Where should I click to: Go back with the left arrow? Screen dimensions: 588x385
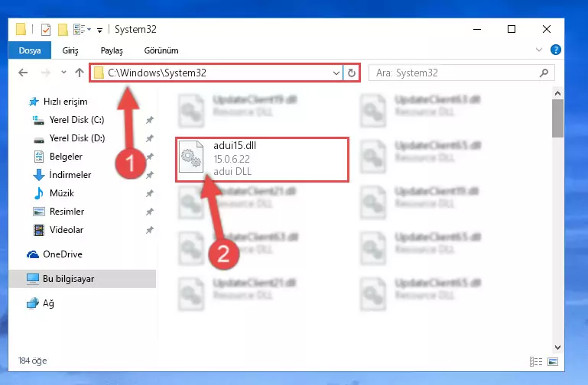coord(23,73)
